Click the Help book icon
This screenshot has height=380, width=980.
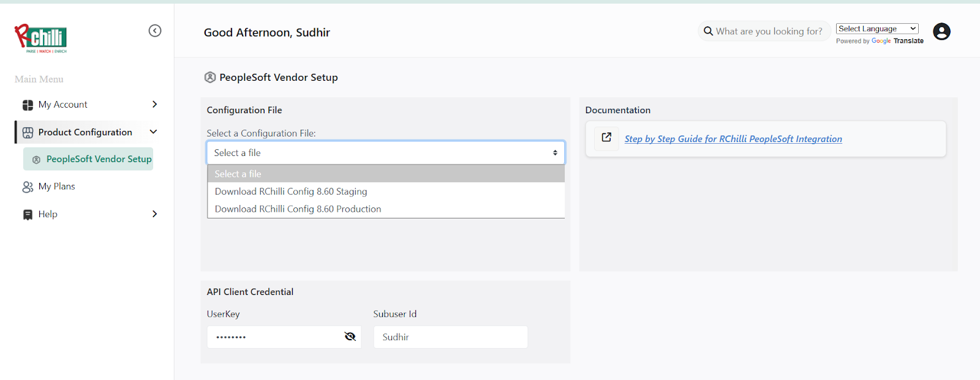pos(28,215)
